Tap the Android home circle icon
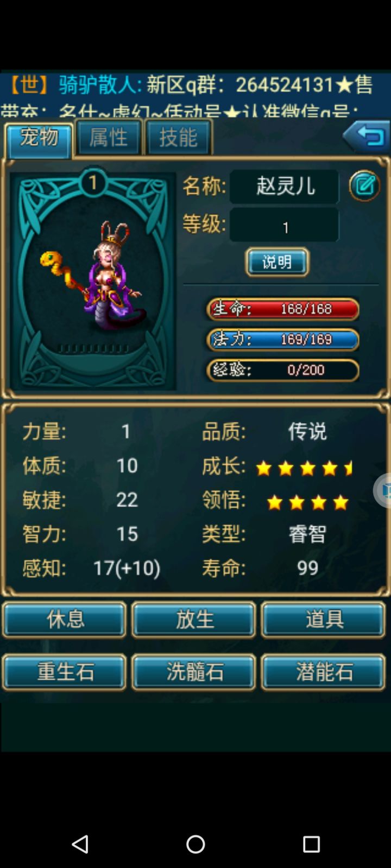 pyautogui.click(x=195, y=844)
